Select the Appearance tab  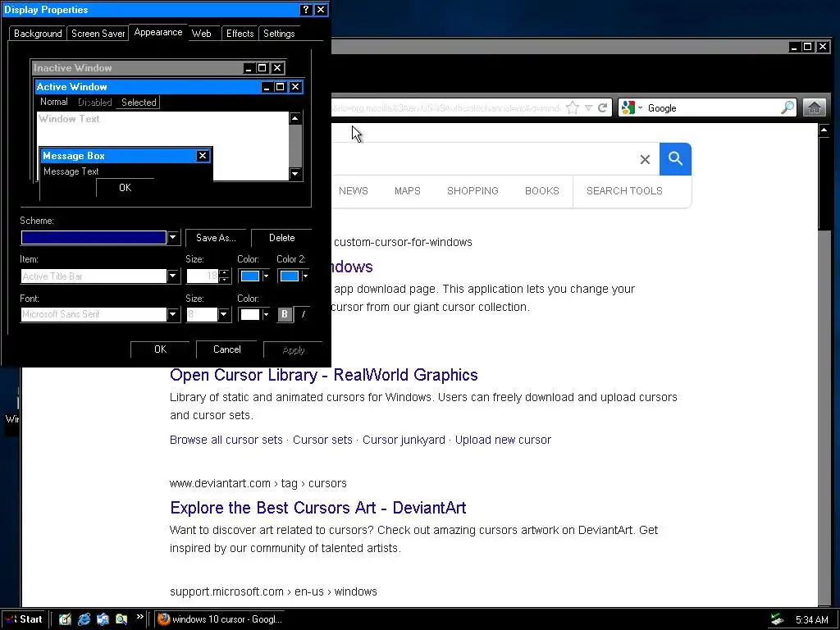158,32
